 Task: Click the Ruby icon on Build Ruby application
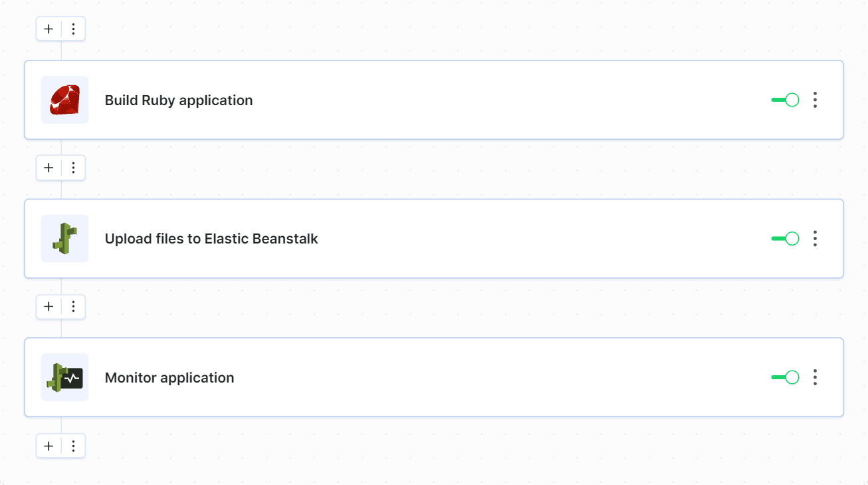[x=64, y=100]
